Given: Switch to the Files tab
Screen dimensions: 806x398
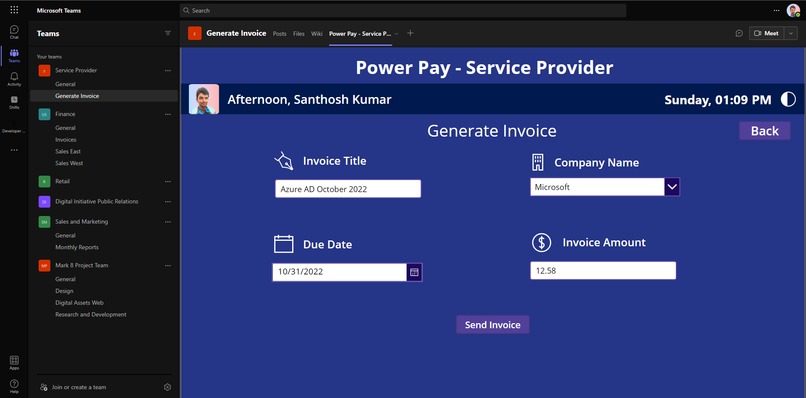Looking at the screenshot, I should (299, 34).
